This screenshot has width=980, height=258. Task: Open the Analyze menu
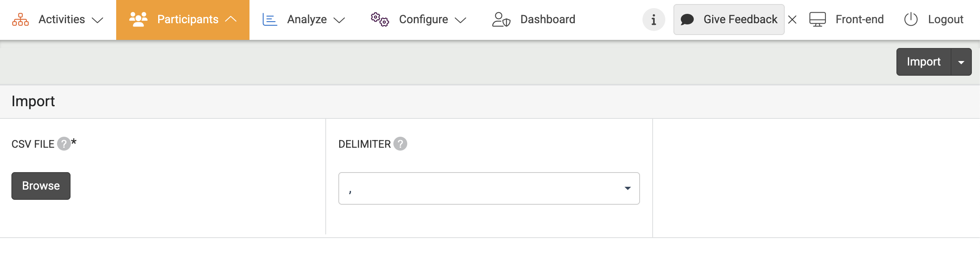click(307, 20)
